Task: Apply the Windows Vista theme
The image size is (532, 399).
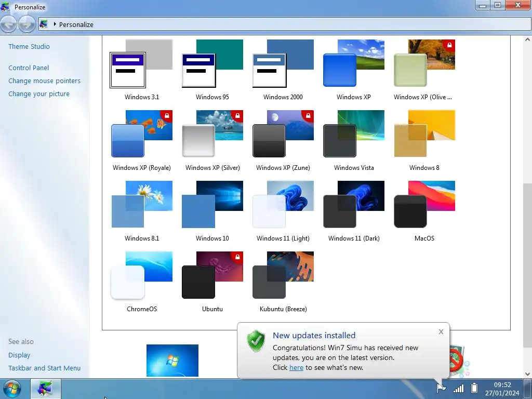Action: tap(353, 140)
